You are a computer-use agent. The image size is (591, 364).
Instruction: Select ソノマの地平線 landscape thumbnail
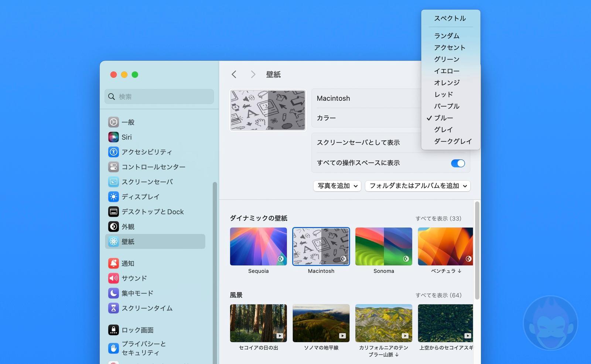pos(321,323)
